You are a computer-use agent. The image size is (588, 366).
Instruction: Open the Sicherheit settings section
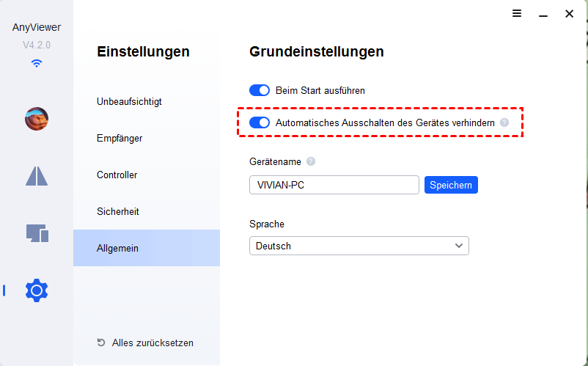[x=118, y=211]
